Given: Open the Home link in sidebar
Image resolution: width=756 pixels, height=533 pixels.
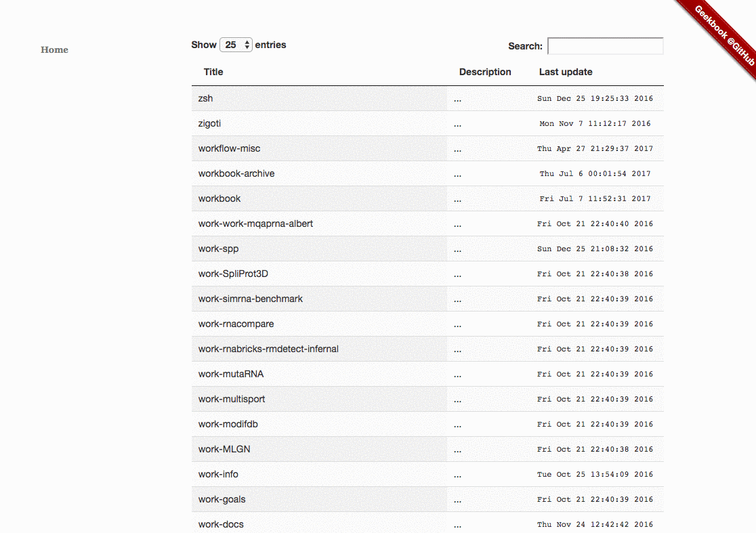Looking at the screenshot, I should (54, 49).
